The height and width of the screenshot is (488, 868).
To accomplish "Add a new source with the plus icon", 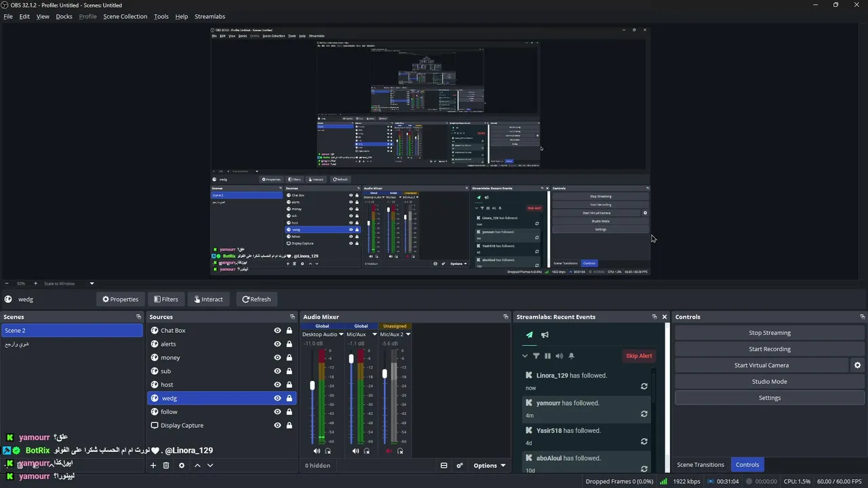I will click(x=153, y=466).
